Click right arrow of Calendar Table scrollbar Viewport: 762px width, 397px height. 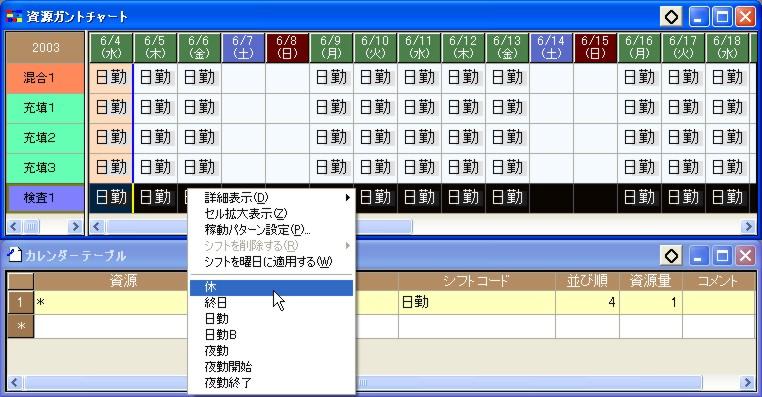pos(747,382)
